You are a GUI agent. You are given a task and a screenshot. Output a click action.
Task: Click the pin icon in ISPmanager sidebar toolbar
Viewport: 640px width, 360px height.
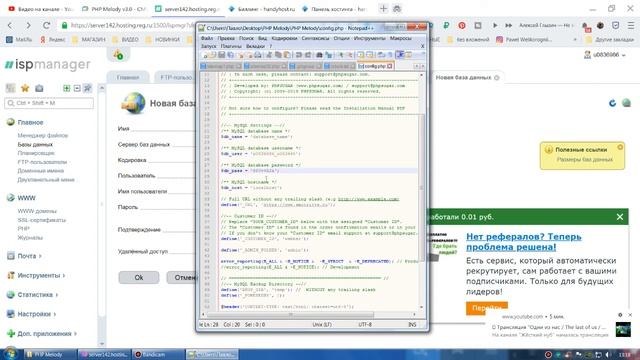click(x=87, y=88)
